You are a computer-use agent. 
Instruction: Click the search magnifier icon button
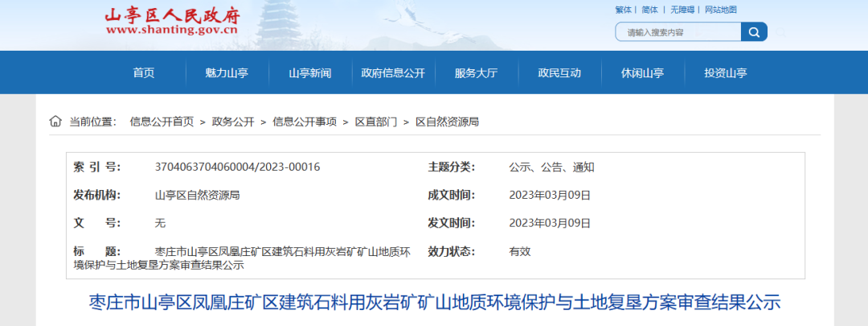pyautogui.click(x=754, y=32)
